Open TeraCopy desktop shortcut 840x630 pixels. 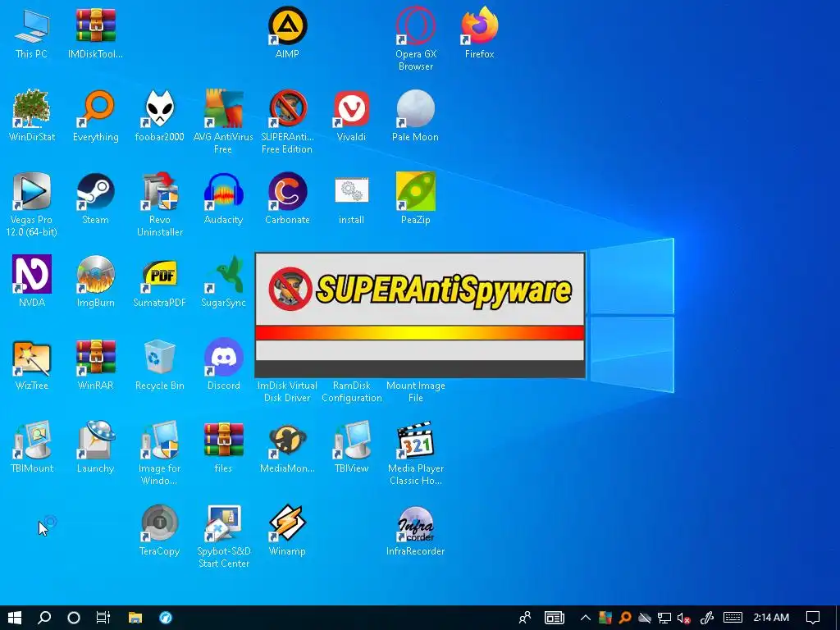[160, 531]
